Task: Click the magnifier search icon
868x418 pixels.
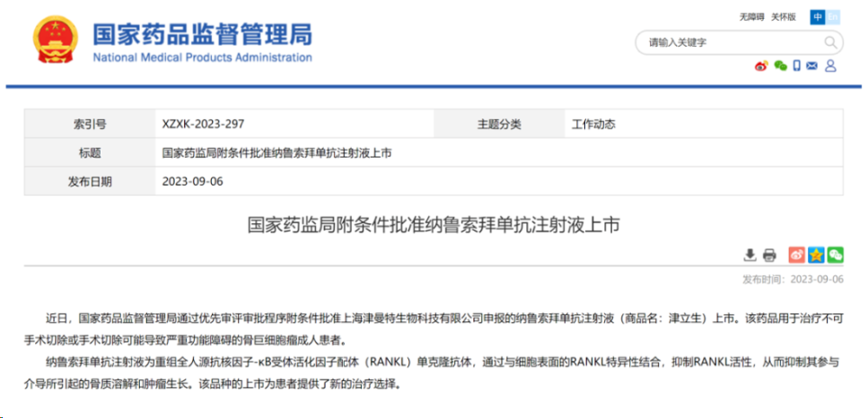Action: (830, 42)
